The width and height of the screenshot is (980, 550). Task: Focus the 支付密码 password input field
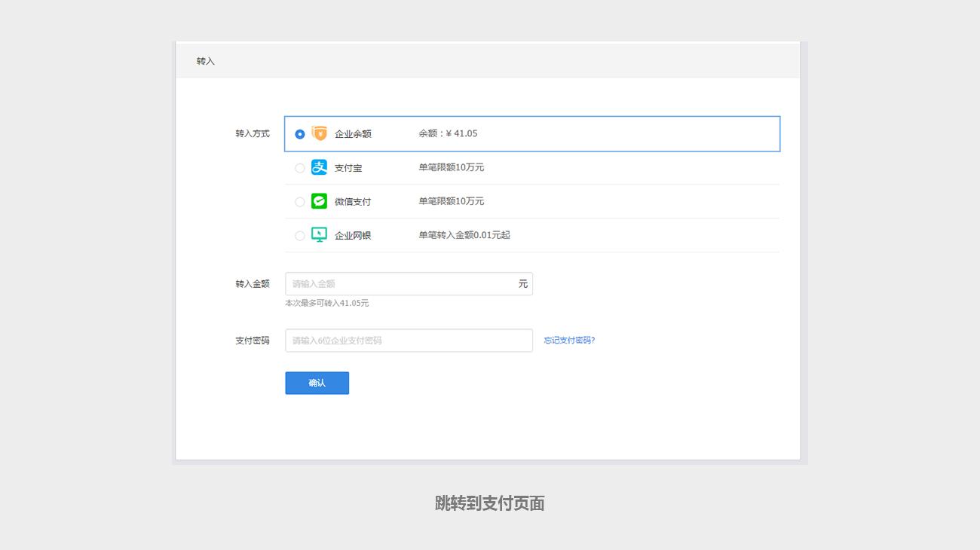[409, 341]
